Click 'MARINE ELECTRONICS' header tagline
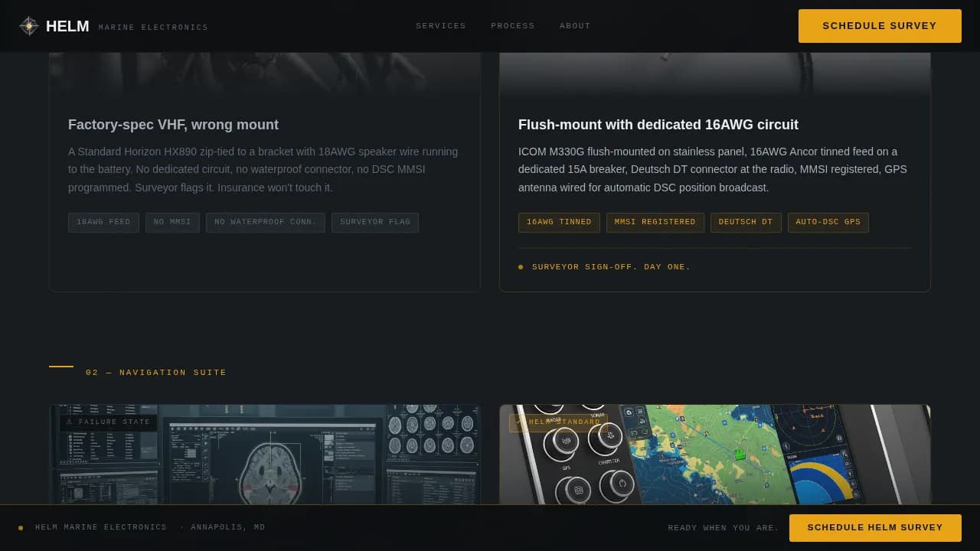 (153, 28)
